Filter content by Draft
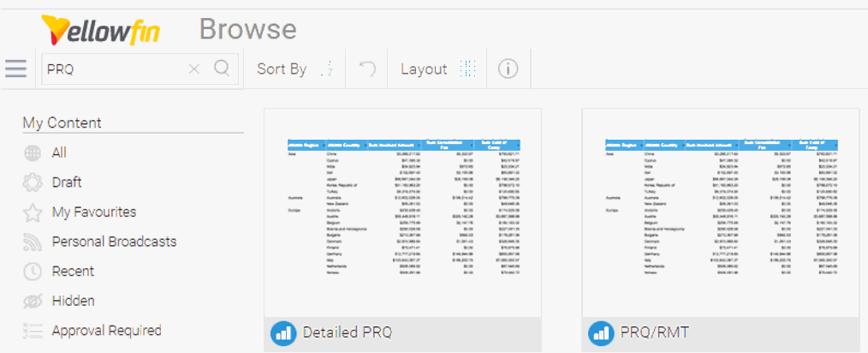868x353 pixels. pos(67,182)
